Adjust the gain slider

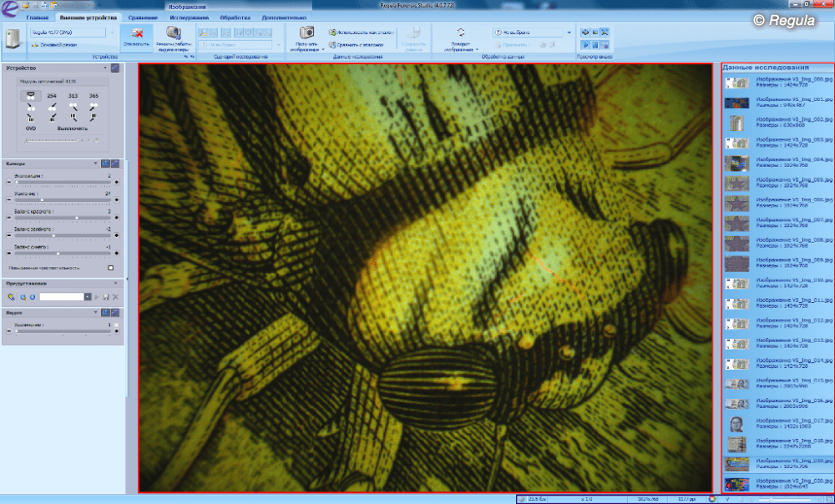click(x=63, y=200)
